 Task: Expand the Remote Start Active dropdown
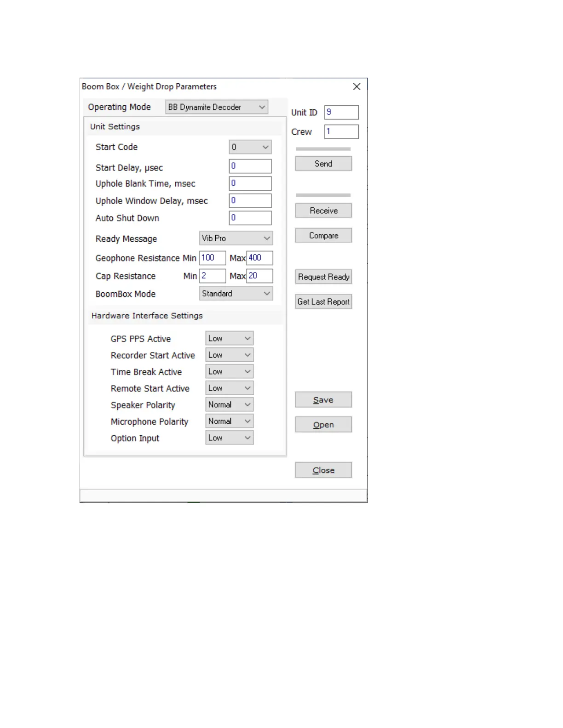coord(230,388)
